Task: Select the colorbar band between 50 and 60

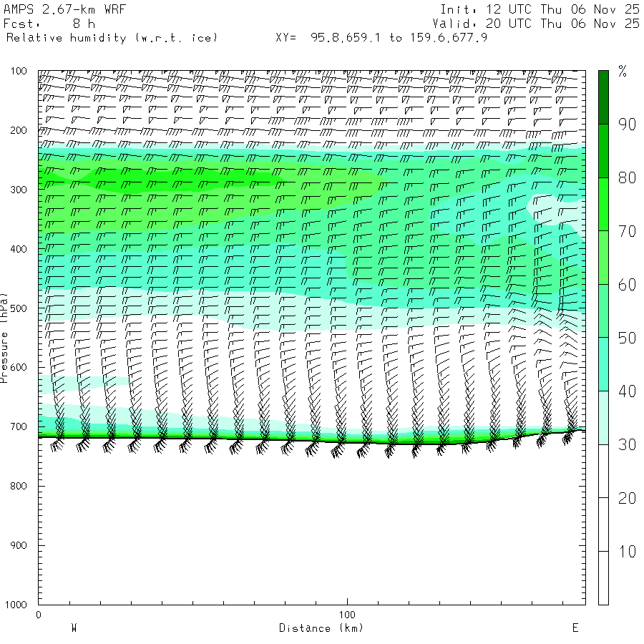Action: pos(603,311)
